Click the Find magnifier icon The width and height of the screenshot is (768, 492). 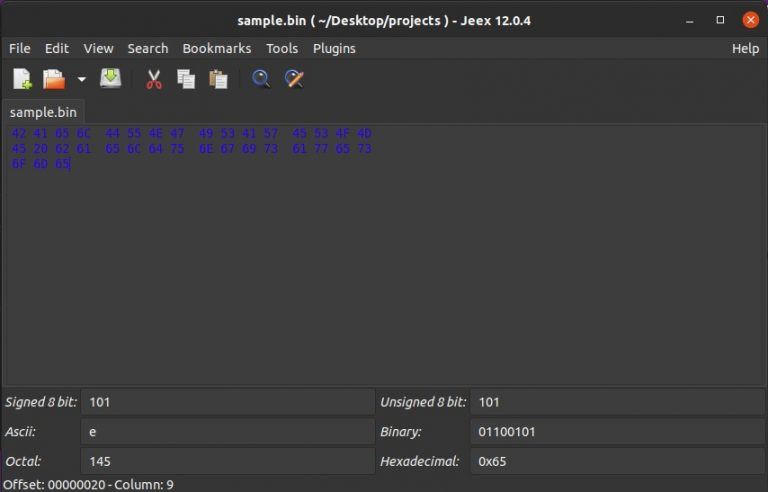(x=261, y=79)
